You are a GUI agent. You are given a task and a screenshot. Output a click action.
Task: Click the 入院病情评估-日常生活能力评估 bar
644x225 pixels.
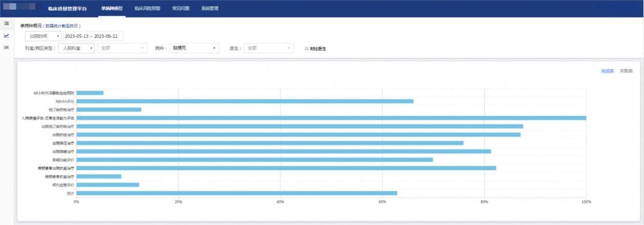(x=331, y=118)
